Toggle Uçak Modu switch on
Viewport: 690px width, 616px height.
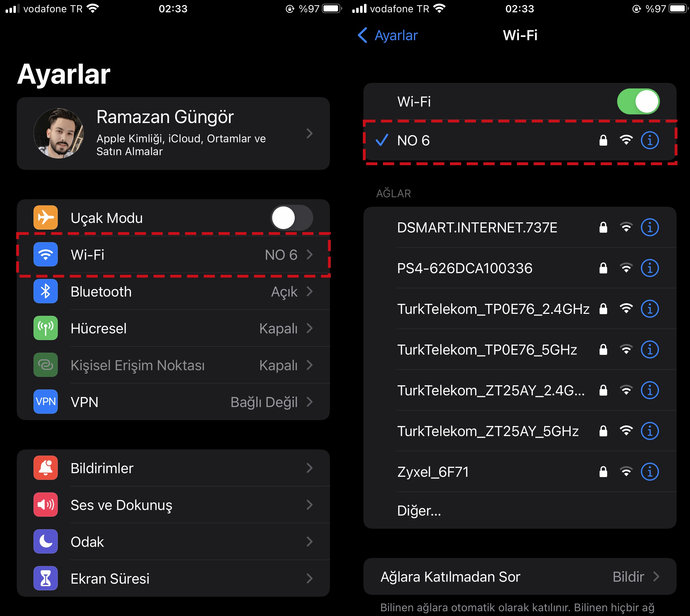(x=291, y=218)
